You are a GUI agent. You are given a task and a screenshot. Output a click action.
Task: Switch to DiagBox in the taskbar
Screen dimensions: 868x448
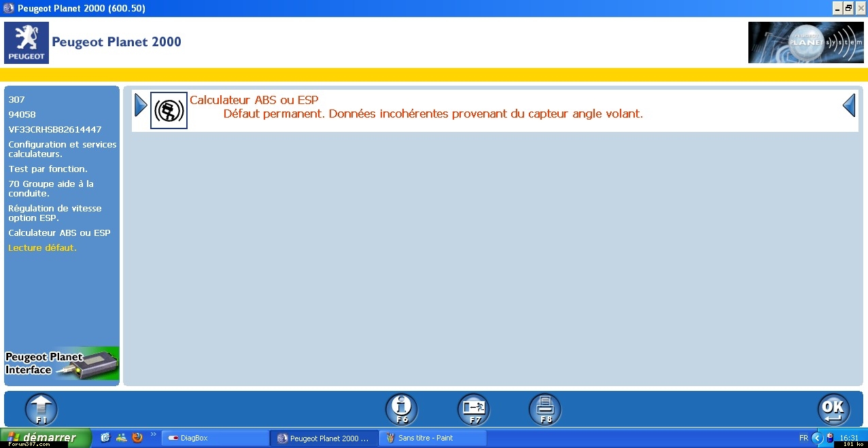pyautogui.click(x=215, y=438)
